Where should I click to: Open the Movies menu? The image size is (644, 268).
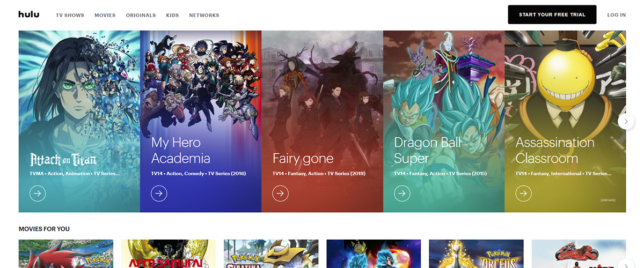tap(105, 15)
